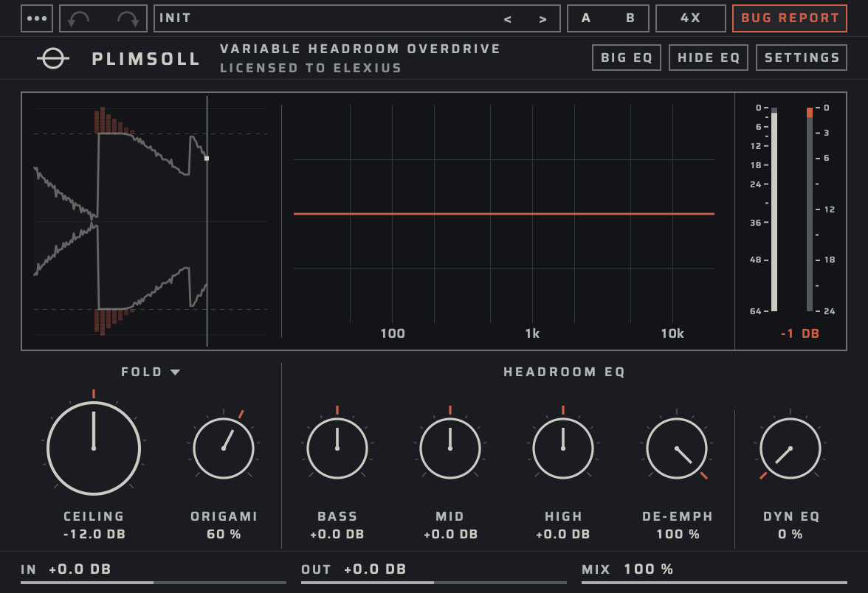Expand the FOLD mode dropdown arrow

[176, 372]
